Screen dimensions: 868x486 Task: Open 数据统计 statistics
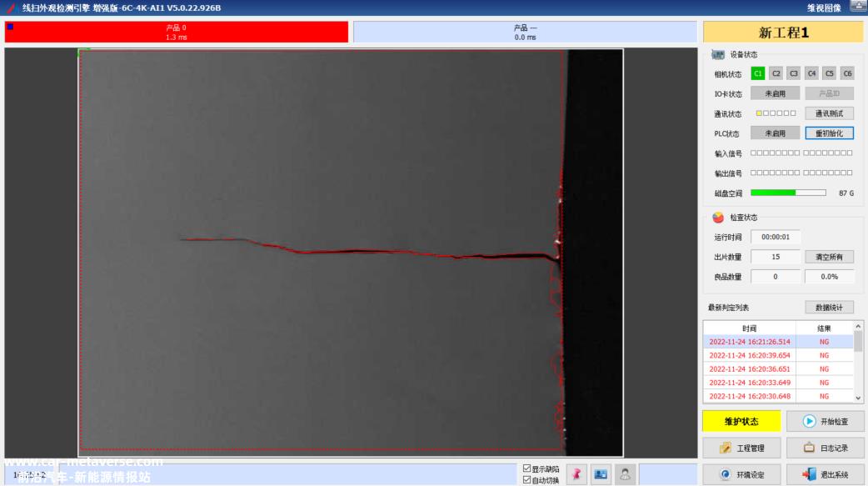[829, 307]
